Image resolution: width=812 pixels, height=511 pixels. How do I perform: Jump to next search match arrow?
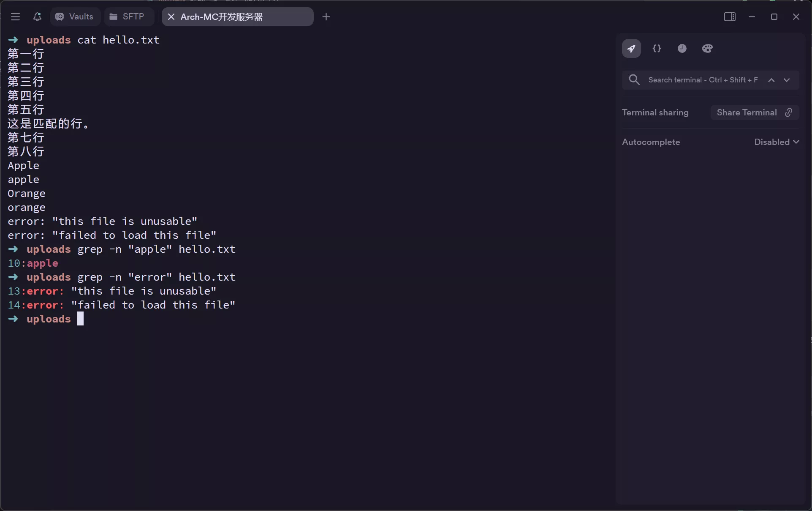[787, 80]
